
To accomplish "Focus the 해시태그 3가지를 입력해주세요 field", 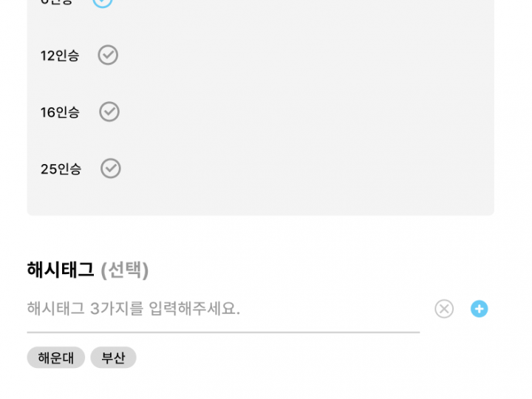I will tap(222, 309).
